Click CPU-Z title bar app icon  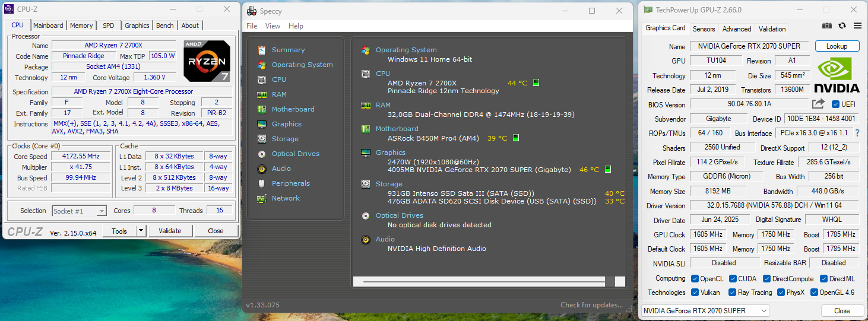(x=9, y=9)
